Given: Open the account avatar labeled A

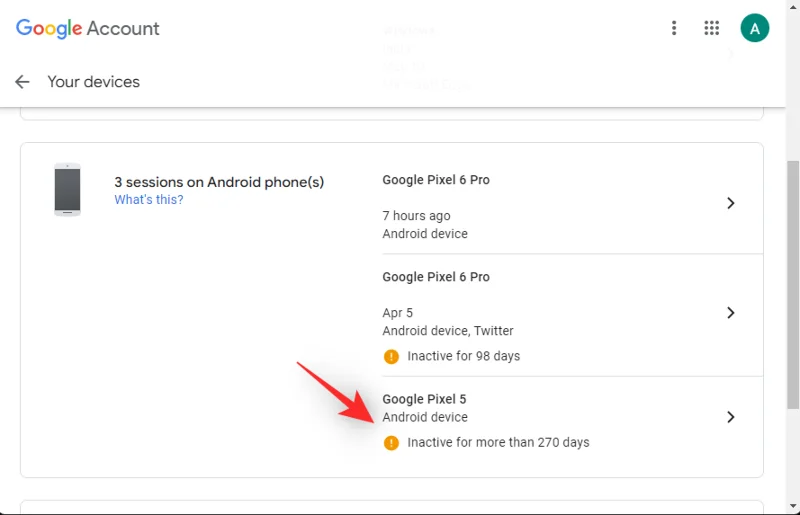Looking at the screenshot, I should tap(755, 28).
